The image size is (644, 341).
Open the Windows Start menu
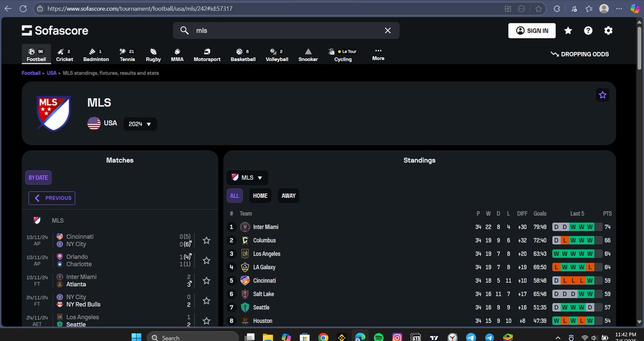pyautogui.click(x=137, y=338)
